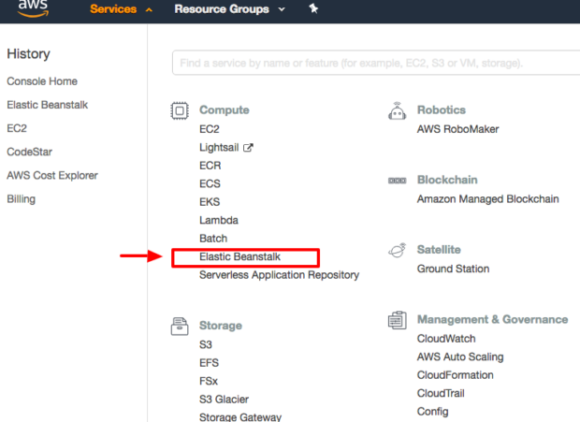Open EC2 from History list
The height and width of the screenshot is (422, 580).
17,128
